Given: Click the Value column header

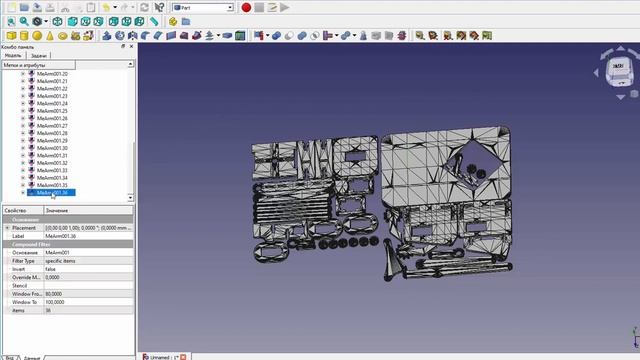Looking at the screenshot, I should pos(88,210).
